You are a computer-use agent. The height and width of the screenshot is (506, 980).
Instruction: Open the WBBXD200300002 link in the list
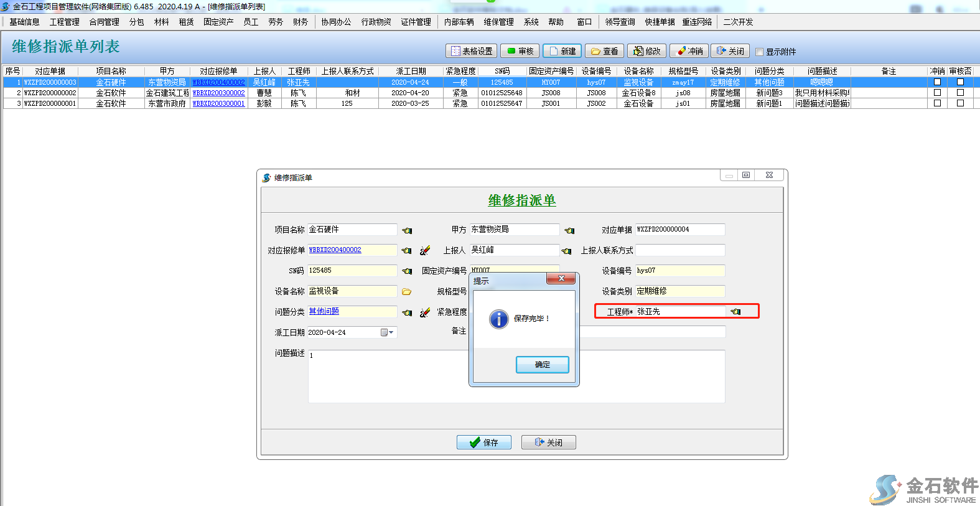(x=218, y=93)
